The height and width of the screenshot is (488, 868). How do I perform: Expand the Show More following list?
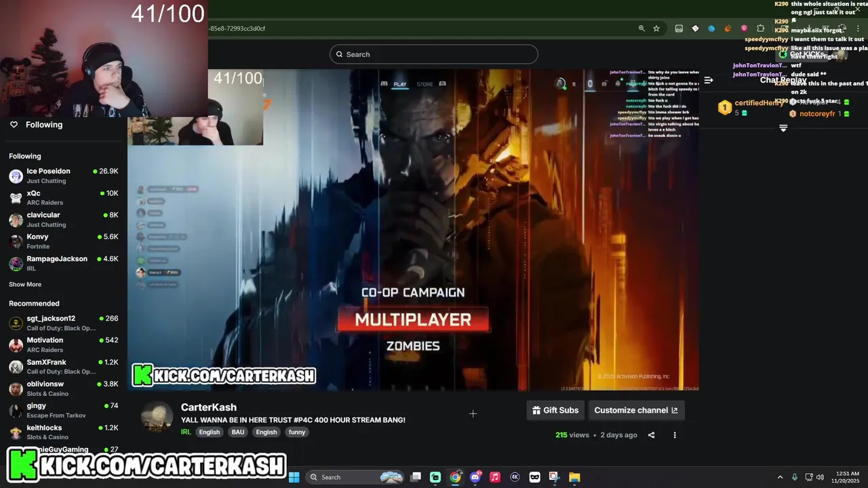pyautogui.click(x=25, y=285)
